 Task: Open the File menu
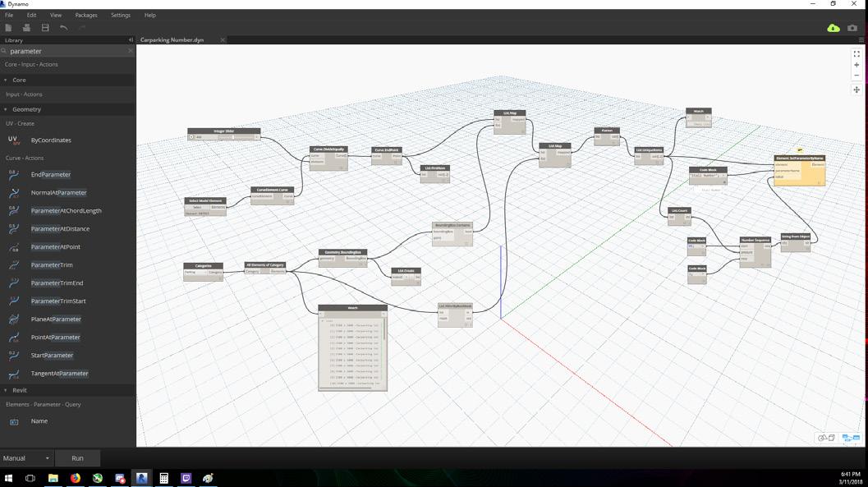coord(9,15)
